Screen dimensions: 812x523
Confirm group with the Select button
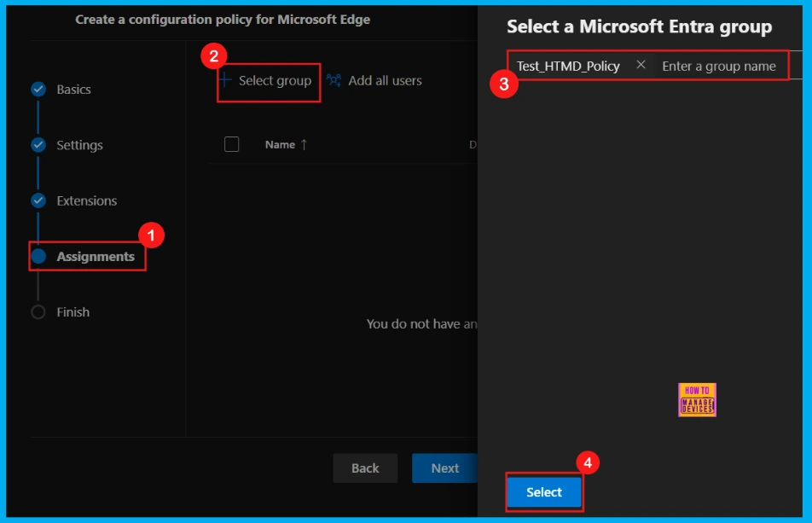(544, 492)
